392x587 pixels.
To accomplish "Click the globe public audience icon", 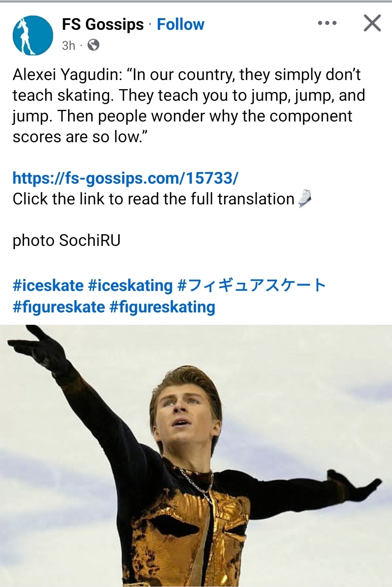I will click(93, 45).
